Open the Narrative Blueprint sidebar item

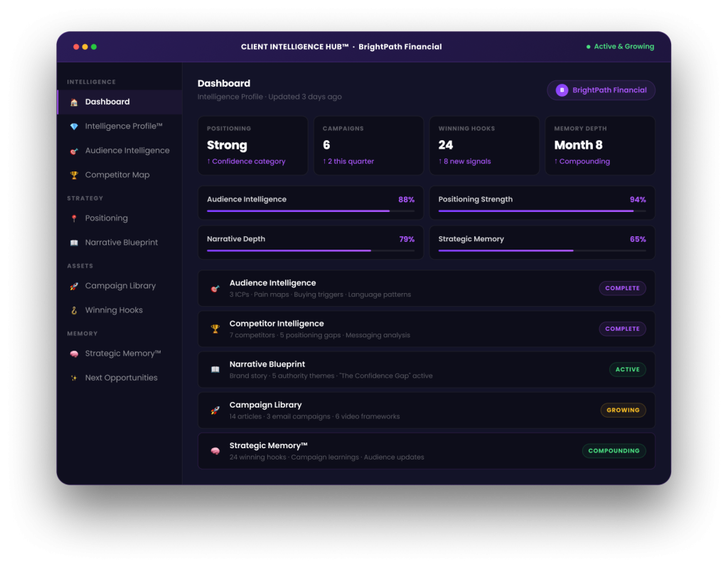pos(119,243)
